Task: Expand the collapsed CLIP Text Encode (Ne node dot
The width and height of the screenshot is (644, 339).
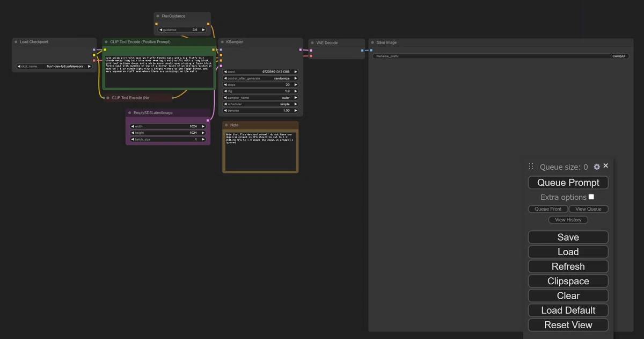Action: pyautogui.click(x=108, y=98)
